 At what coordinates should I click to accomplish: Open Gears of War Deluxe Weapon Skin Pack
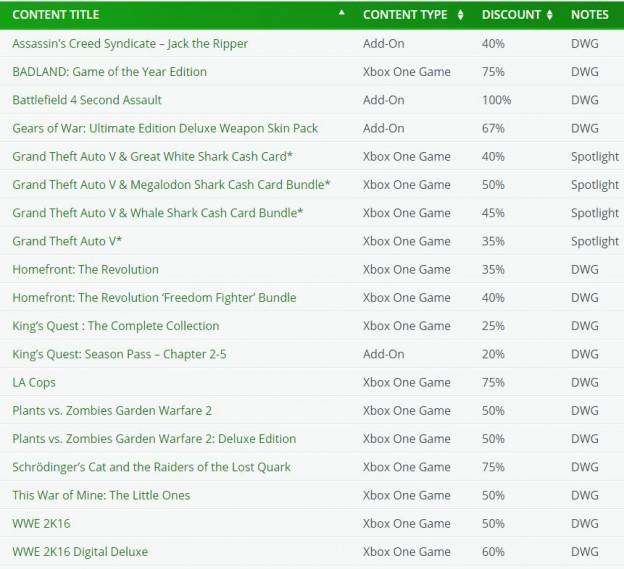pyautogui.click(x=165, y=129)
